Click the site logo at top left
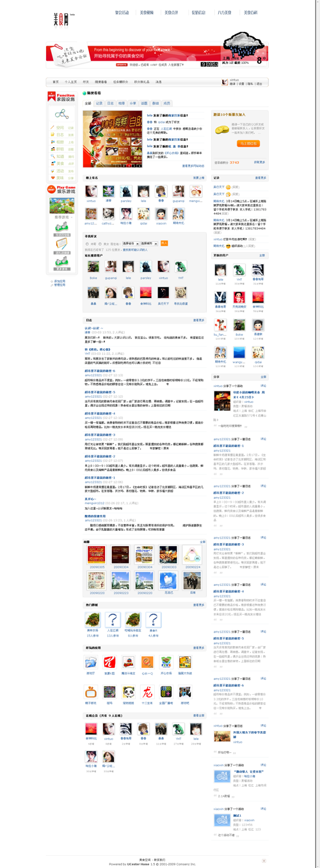320x868 pixels. coord(63,18)
